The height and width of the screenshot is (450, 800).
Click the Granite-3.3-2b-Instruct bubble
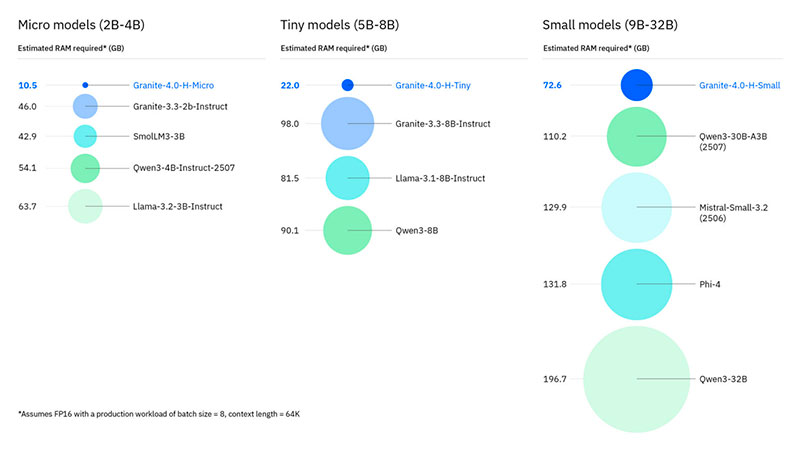(x=85, y=106)
